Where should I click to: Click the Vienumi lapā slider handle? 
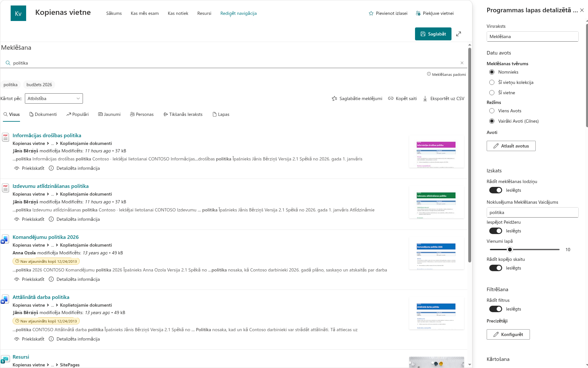tap(510, 250)
